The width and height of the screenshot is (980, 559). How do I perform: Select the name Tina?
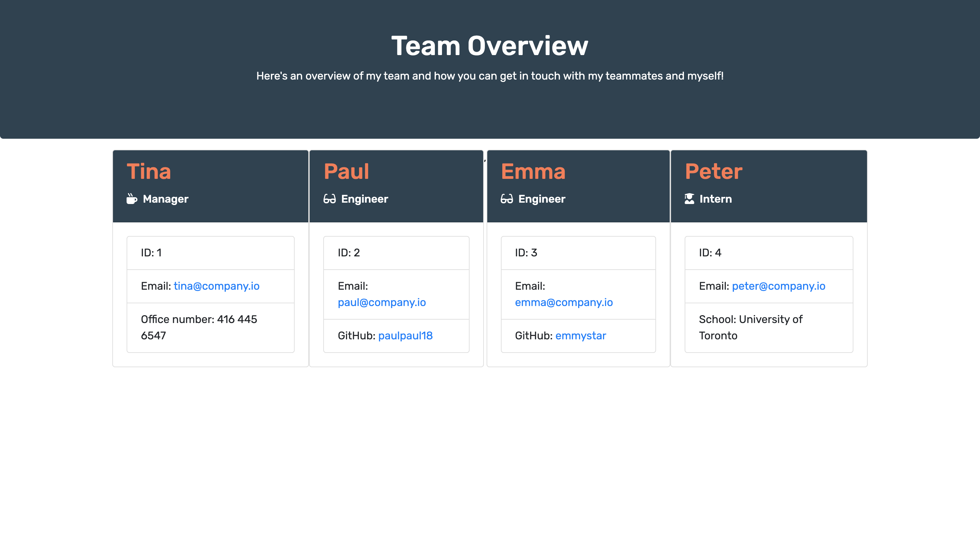[x=149, y=171]
